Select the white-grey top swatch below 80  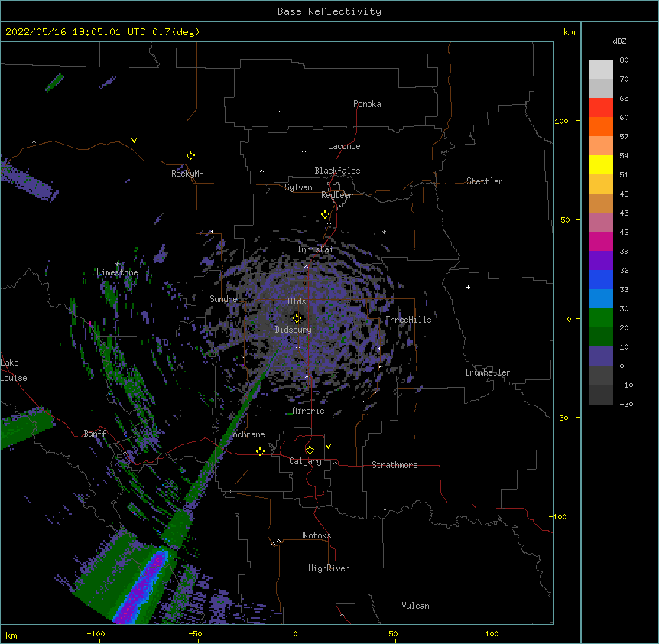point(601,69)
